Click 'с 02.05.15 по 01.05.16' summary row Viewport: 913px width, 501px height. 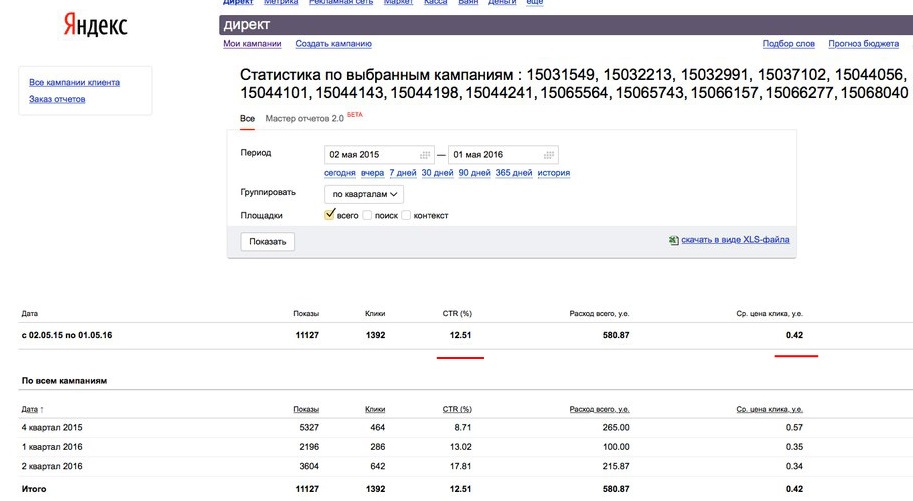tap(67, 336)
